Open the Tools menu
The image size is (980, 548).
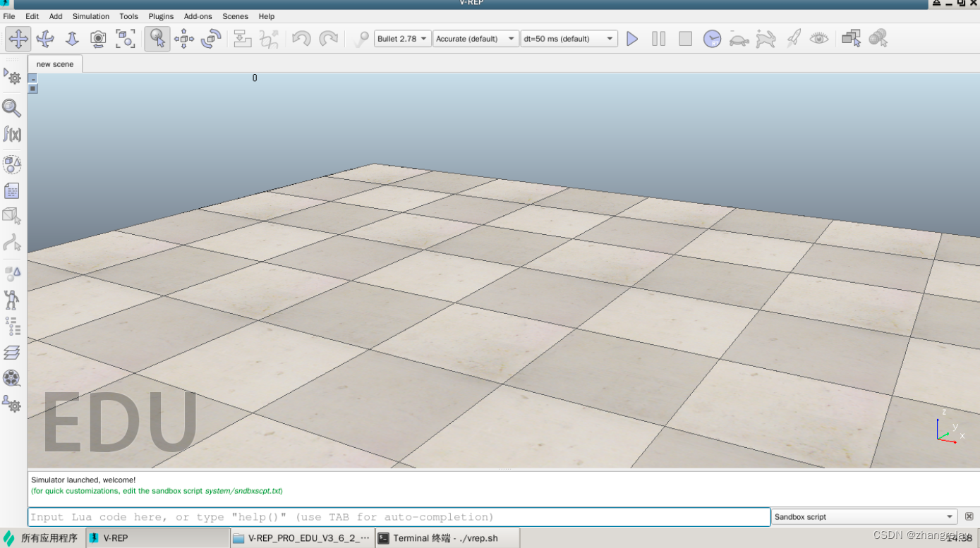(128, 16)
